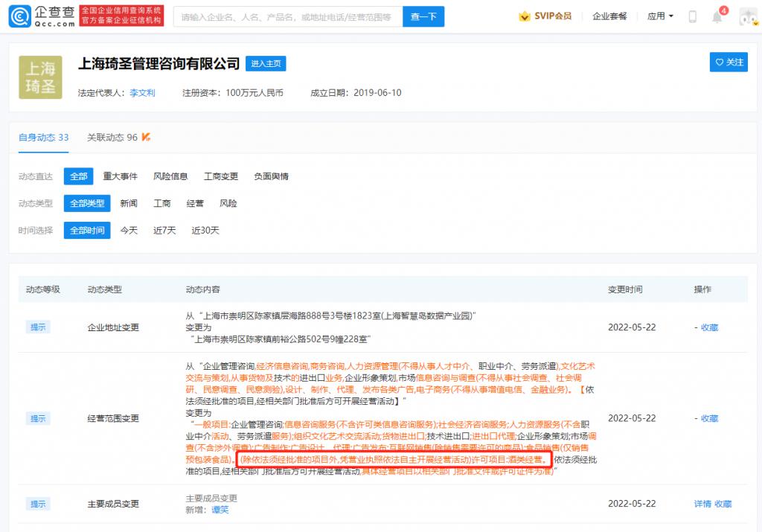Click the 进入主页 button
This screenshot has height=532, width=762.
(x=266, y=64)
